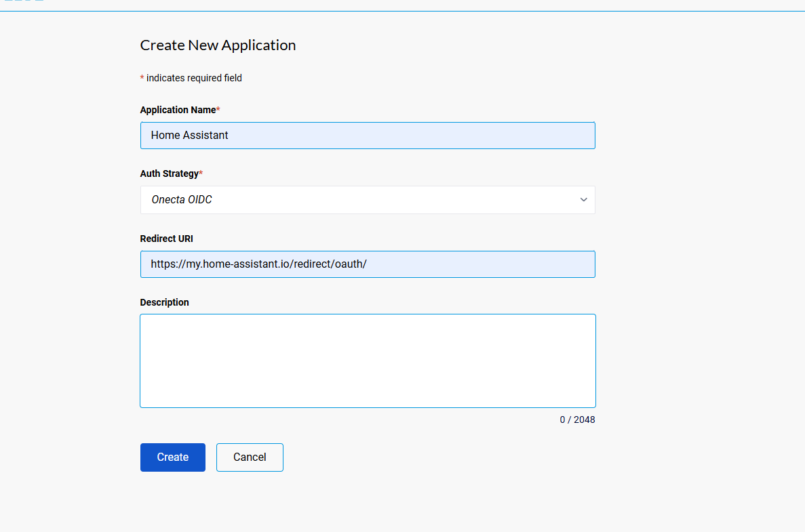Viewport: 805px width, 532px height.
Task: Click the 'Description' label
Action: [x=164, y=302]
